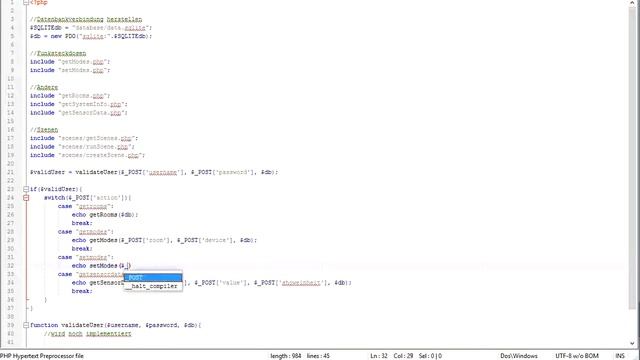Click the include getSystemInfo.php line
The height and width of the screenshot is (360, 640).
point(78,104)
